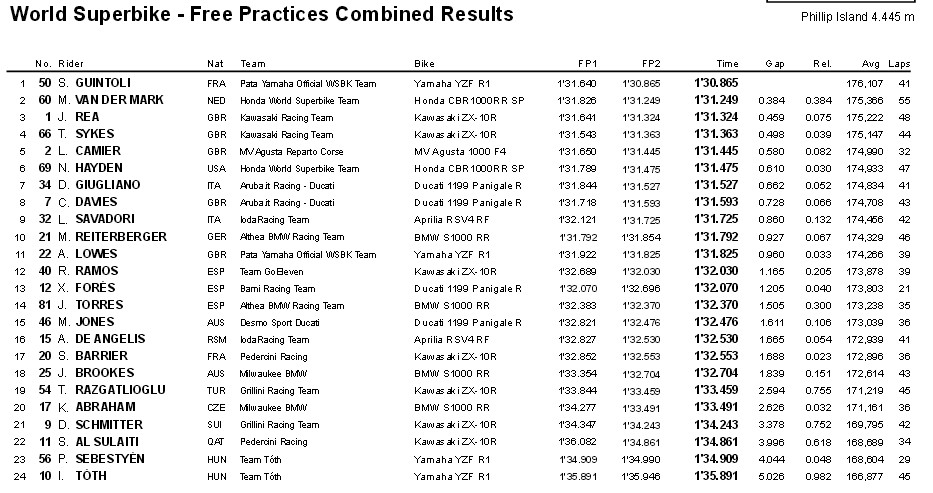Select the Team column header
The height and width of the screenshot is (493, 933).
coord(253,64)
